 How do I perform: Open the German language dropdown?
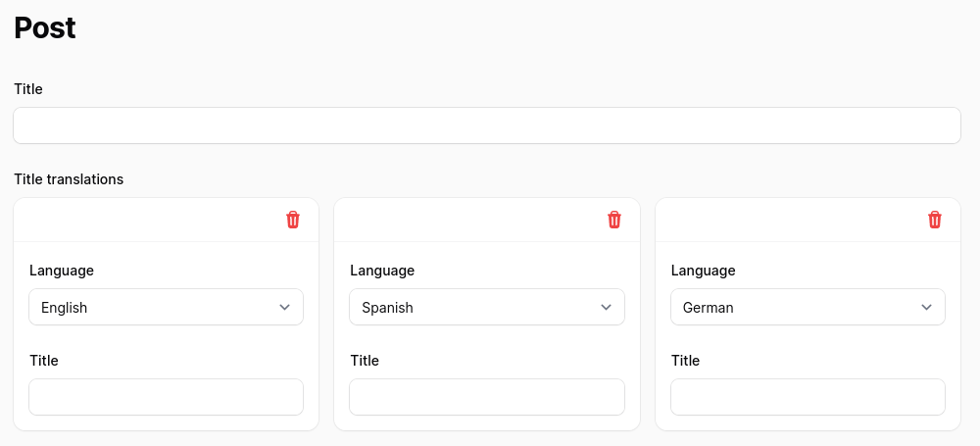808,307
